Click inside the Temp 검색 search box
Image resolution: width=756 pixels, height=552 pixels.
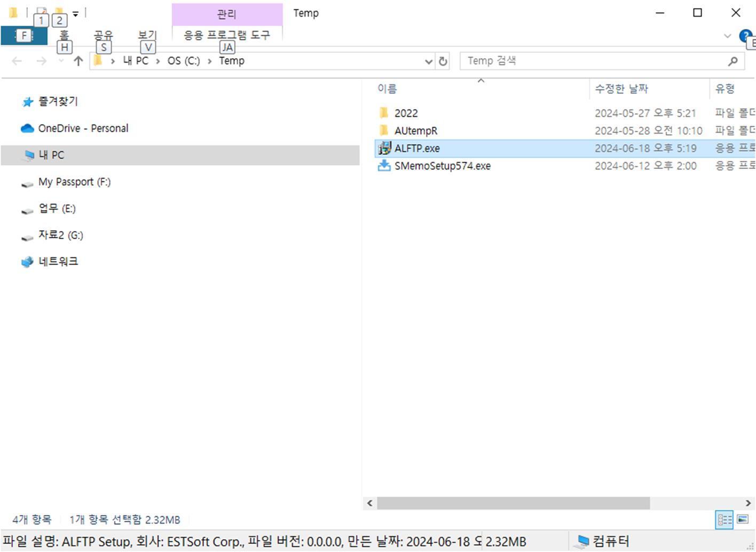(587, 61)
